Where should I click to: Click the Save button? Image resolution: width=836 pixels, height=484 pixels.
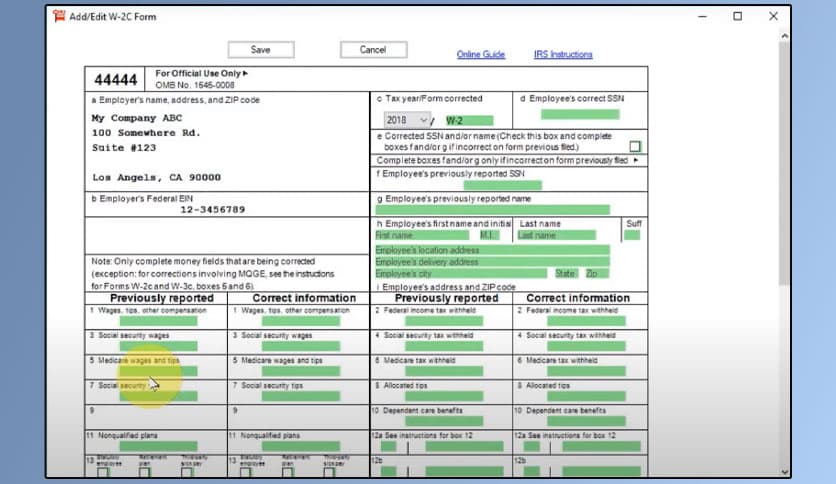point(260,49)
